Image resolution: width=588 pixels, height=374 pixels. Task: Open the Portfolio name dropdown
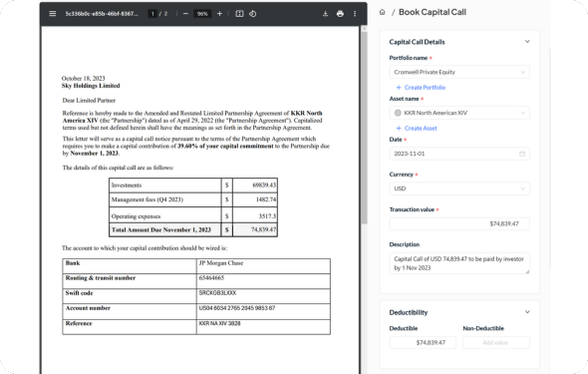[x=459, y=72]
